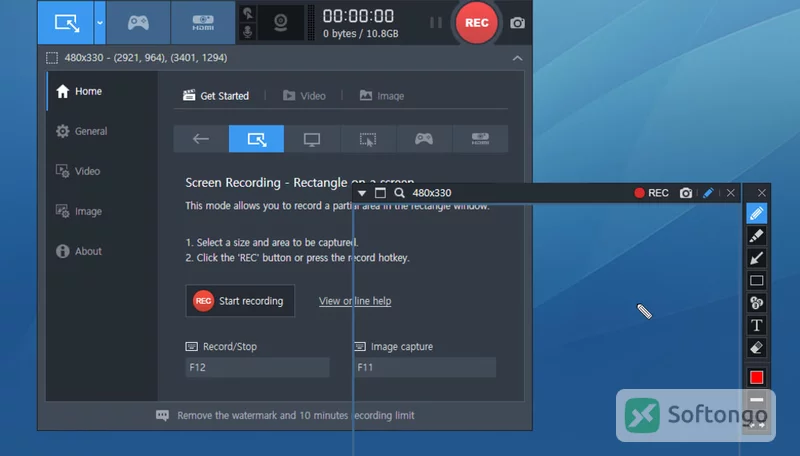Select Rectangle on a screen mode
The image size is (800, 456).
[257, 139]
